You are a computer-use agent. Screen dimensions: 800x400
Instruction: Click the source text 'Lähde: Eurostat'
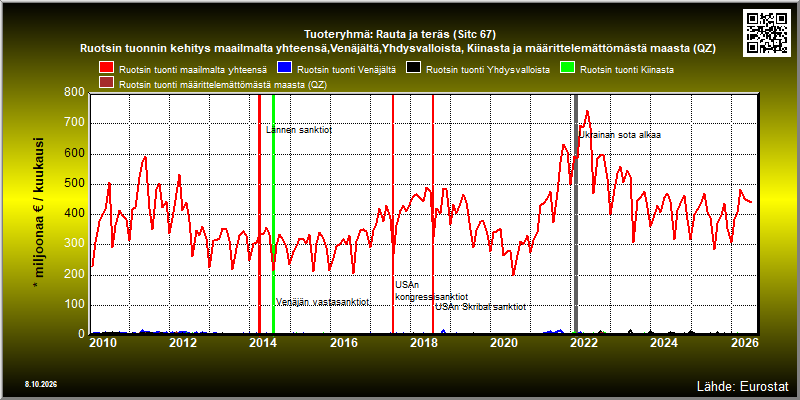742,385
